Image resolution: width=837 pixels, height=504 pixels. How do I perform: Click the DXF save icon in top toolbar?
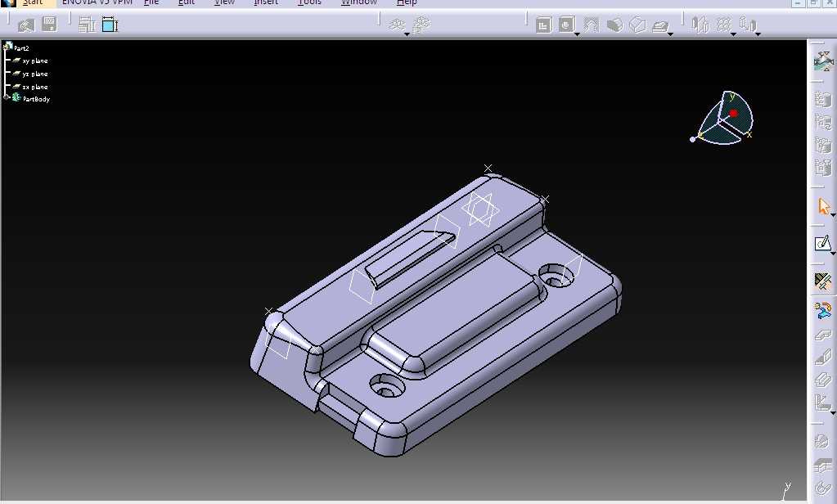click(49, 24)
